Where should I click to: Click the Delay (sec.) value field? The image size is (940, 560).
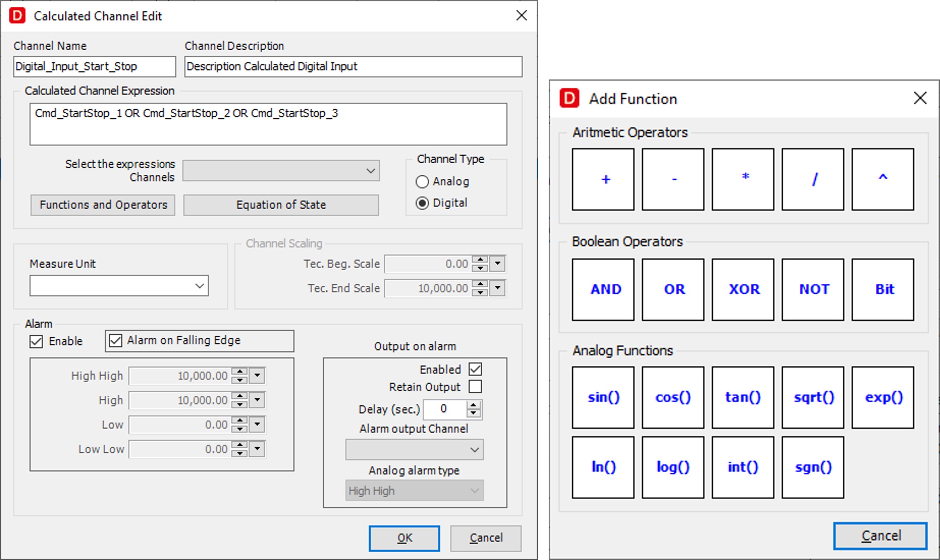(x=444, y=409)
